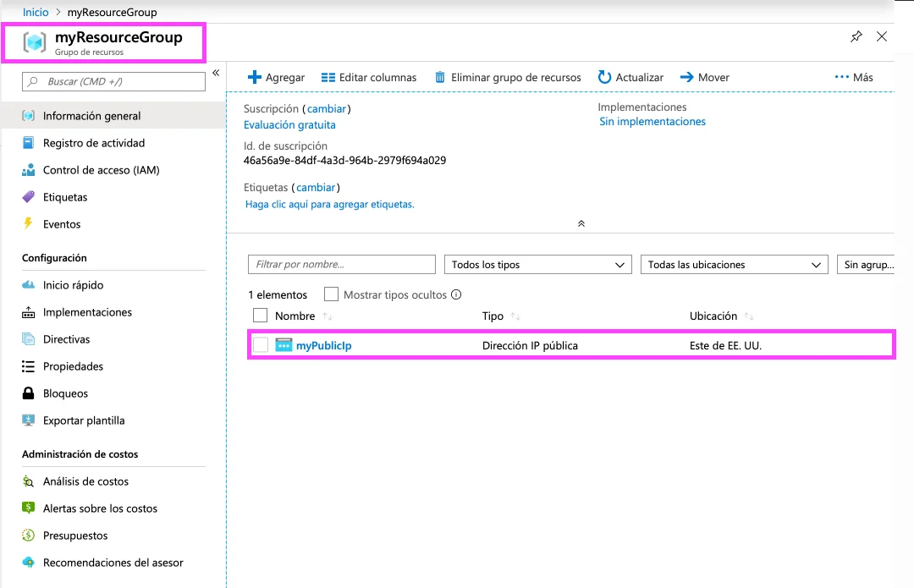Click the Inicio rápido cloud icon
The image size is (914, 588).
28,285
